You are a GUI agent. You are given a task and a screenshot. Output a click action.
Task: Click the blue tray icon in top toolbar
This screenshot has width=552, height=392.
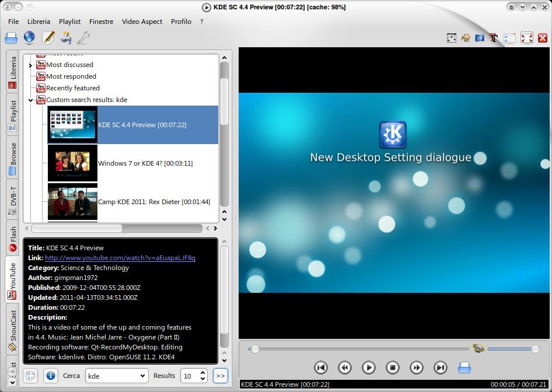tap(11, 38)
